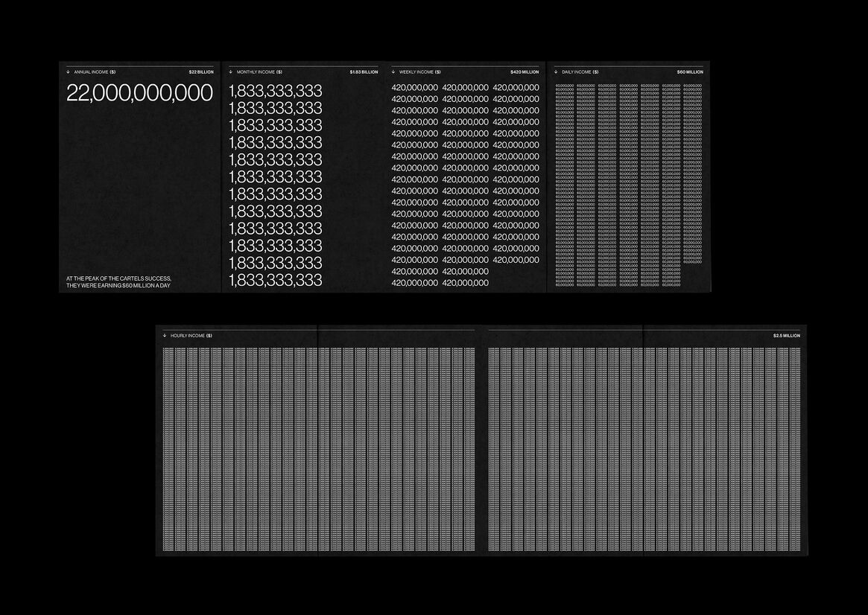Open the right-hand hourly income number grid
Viewport: 868px width, 615px height.
(x=644, y=450)
